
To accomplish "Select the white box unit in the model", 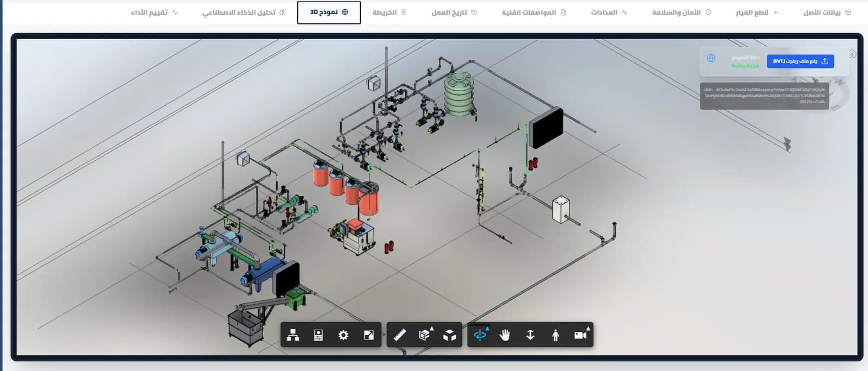I will [x=560, y=210].
